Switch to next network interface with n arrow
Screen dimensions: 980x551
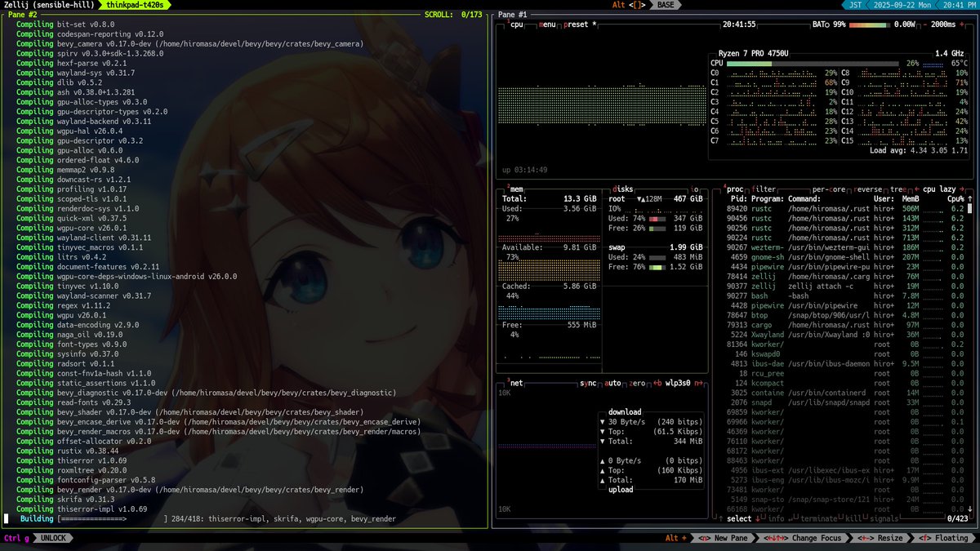point(700,382)
